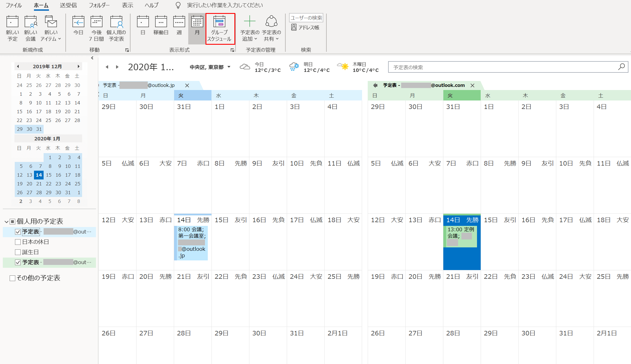Screen dimensions: 631x364
Task: Jump to today with 今日 button
Action: click(x=78, y=25)
